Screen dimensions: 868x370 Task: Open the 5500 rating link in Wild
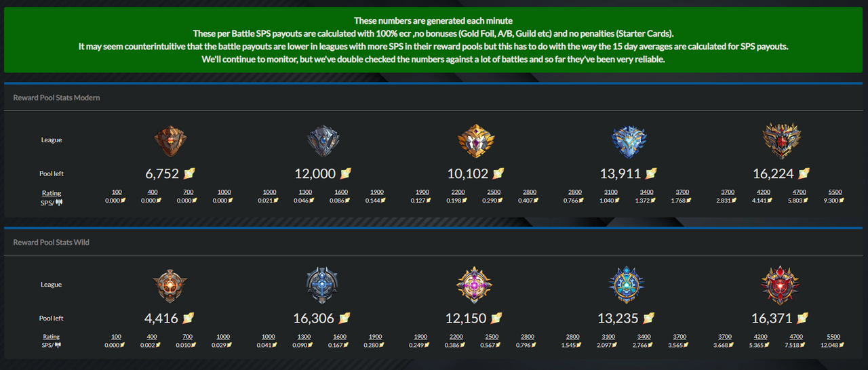tap(834, 337)
